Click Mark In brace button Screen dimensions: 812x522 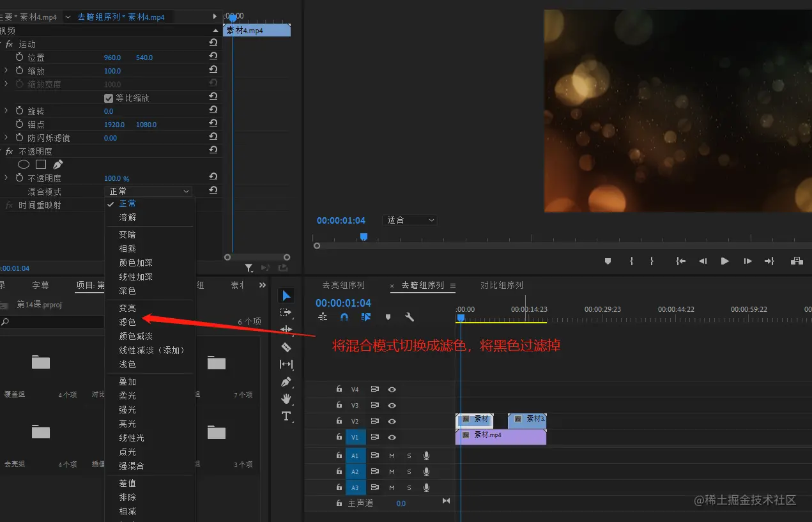[631, 261]
